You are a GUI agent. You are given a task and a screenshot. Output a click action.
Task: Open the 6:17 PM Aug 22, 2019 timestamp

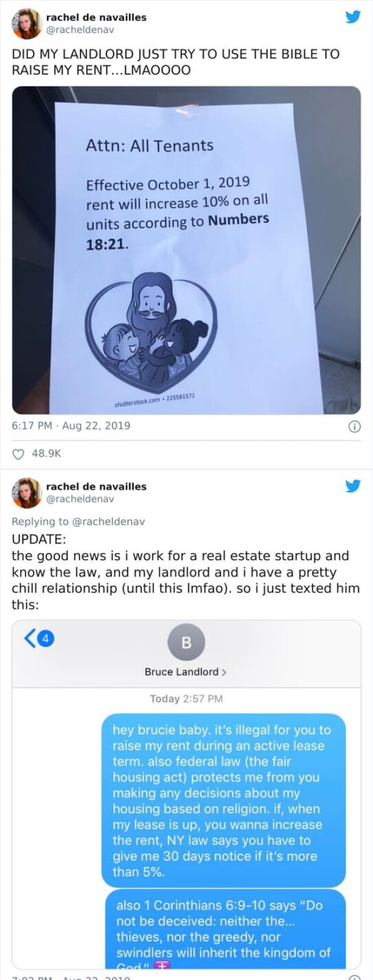coord(71,425)
